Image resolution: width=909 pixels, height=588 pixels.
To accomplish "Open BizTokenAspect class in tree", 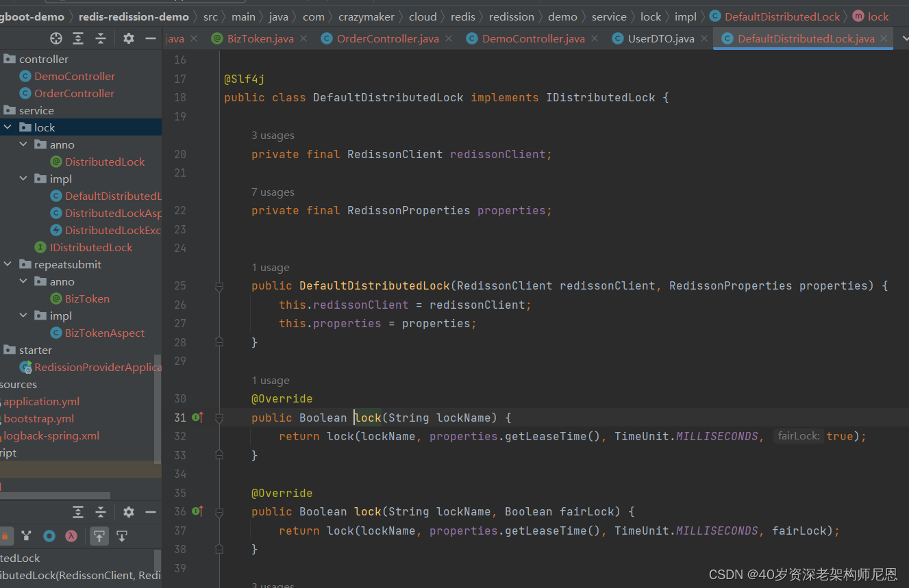I will point(105,333).
